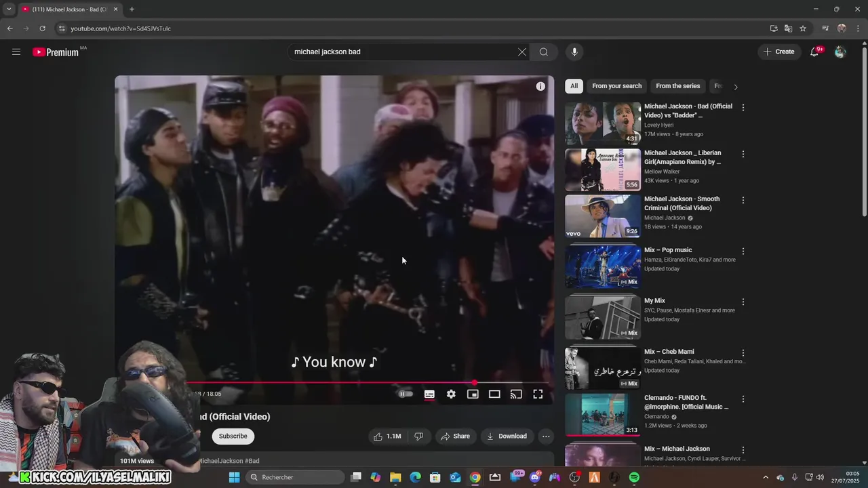Open a new browser tab
868x488 pixels.
coord(132,9)
